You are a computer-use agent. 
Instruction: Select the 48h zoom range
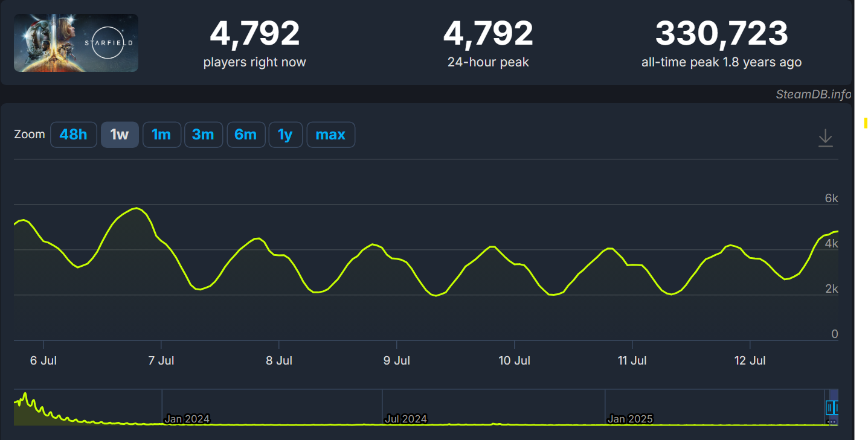coord(74,135)
